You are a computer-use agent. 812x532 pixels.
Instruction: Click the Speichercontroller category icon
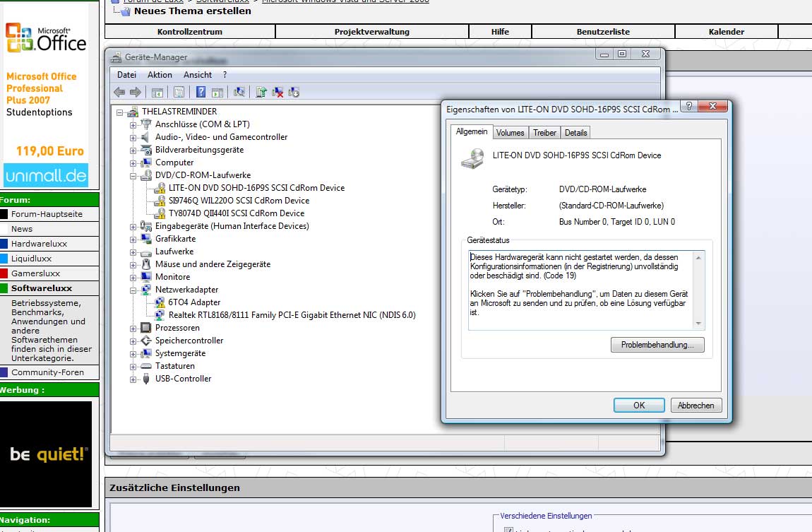(146, 341)
